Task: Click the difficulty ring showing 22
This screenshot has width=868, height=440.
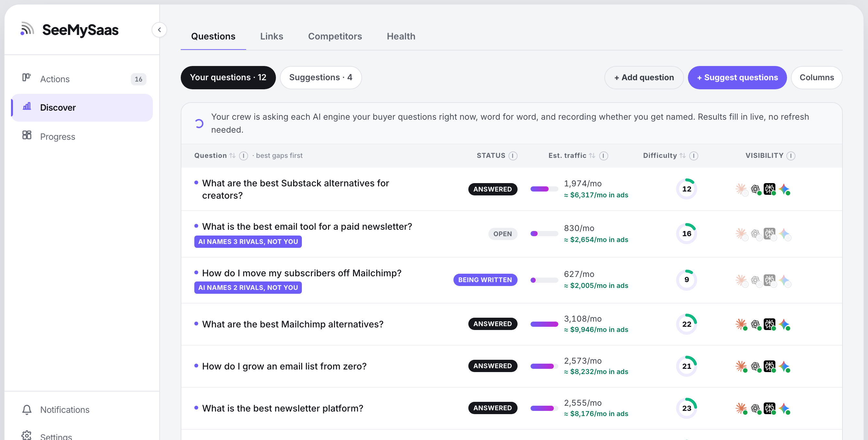Action: click(x=686, y=324)
